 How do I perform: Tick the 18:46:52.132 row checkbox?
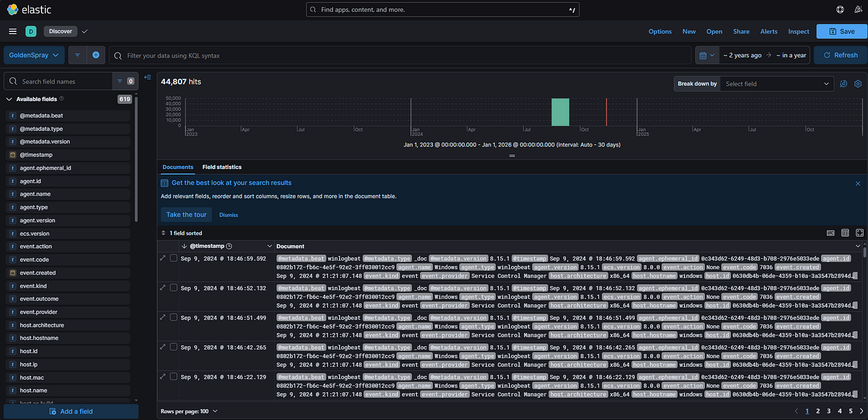click(173, 288)
